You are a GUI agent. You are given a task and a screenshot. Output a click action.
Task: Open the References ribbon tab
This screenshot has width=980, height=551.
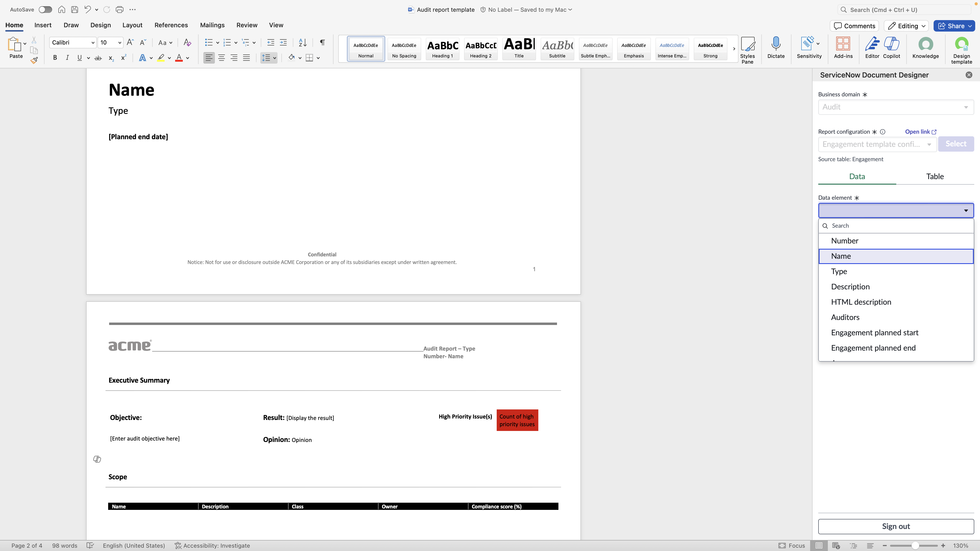coord(171,25)
